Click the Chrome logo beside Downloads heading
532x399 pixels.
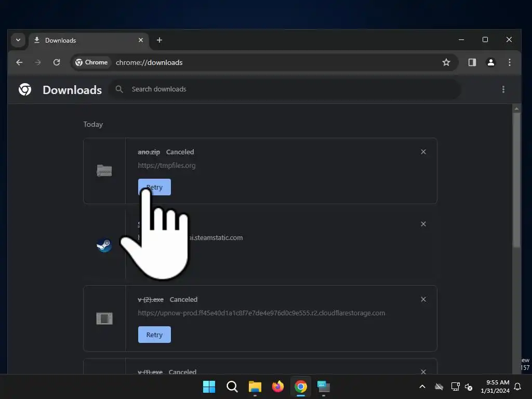click(x=25, y=89)
